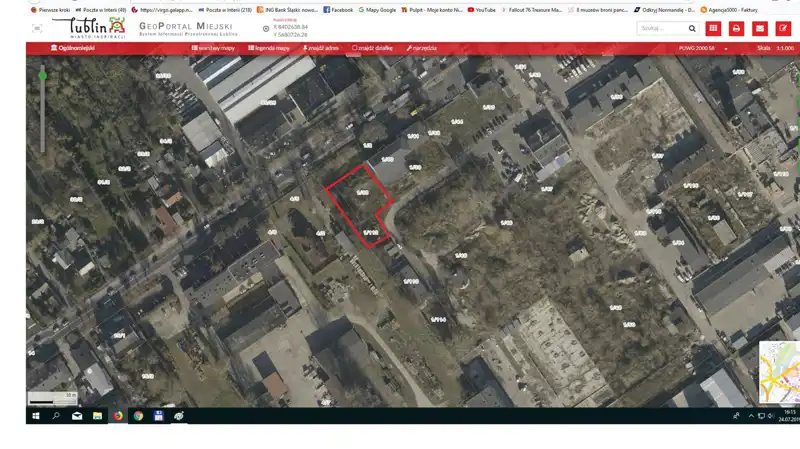Click the fullscreen frame icon left of Lublin logo
Image resolution: width=800 pixels, height=449 pixels.
[37, 29]
